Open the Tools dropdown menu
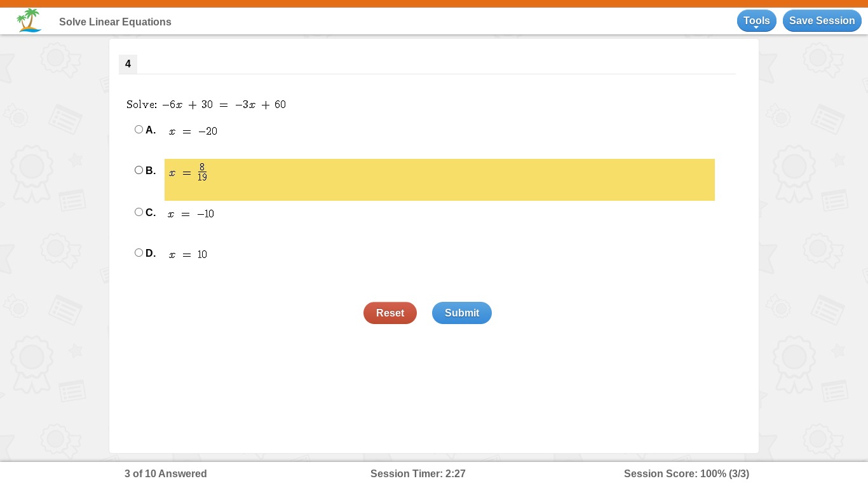 pyautogui.click(x=757, y=21)
